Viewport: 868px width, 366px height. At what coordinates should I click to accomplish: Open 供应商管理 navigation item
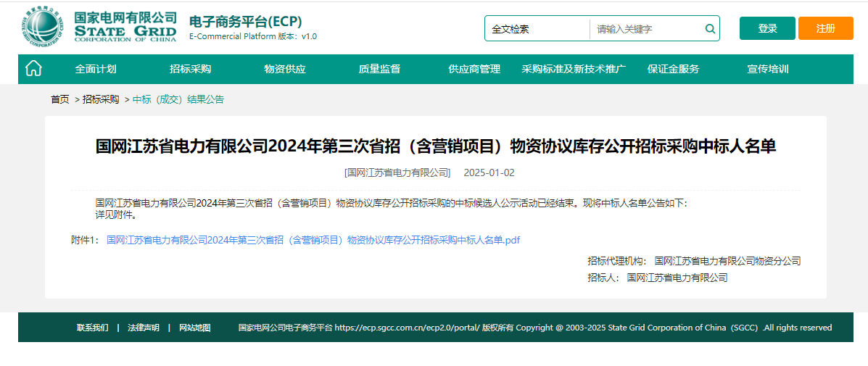474,69
